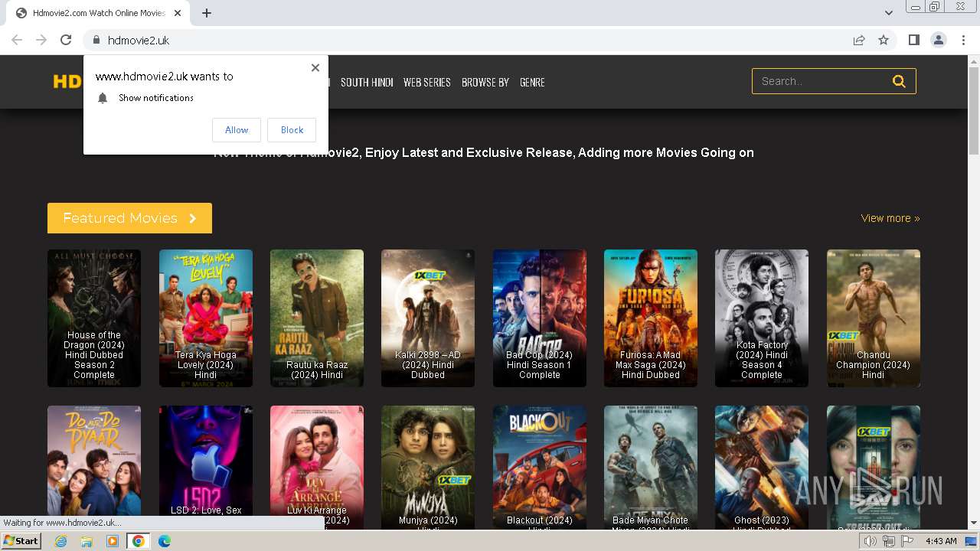
Task: Click the 4:43 AM system clock
Action: click(941, 541)
